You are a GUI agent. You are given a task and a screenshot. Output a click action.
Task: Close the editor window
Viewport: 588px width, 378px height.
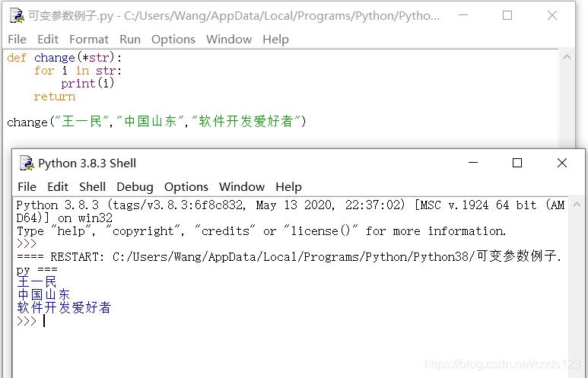click(x=552, y=15)
